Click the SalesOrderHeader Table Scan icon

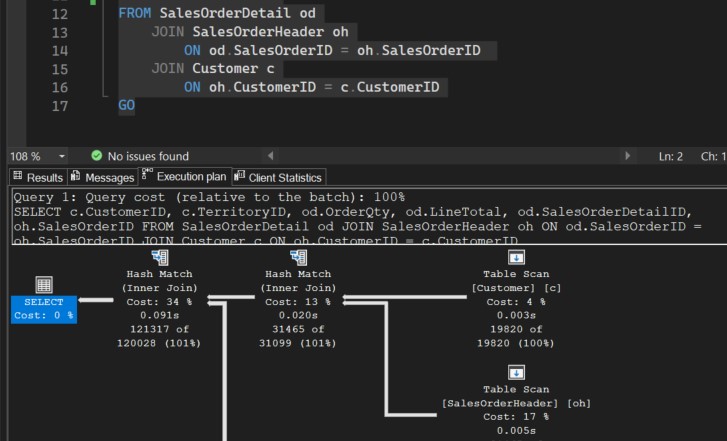[x=516, y=372]
